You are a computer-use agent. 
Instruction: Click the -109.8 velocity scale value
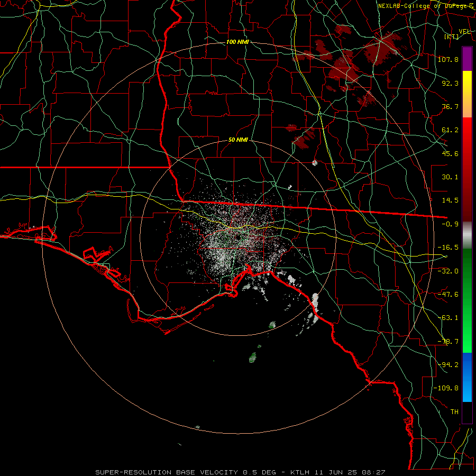pyautogui.click(x=446, y=388)
